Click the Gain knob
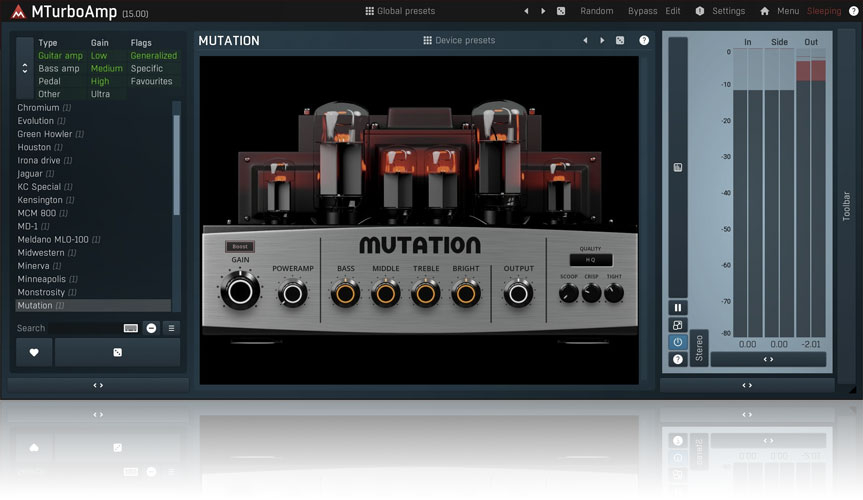 [x=240, y=292]
